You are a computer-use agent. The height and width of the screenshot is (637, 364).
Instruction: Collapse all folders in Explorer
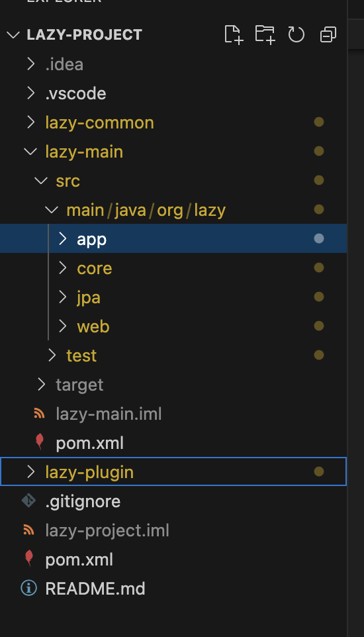coord(328,35)
